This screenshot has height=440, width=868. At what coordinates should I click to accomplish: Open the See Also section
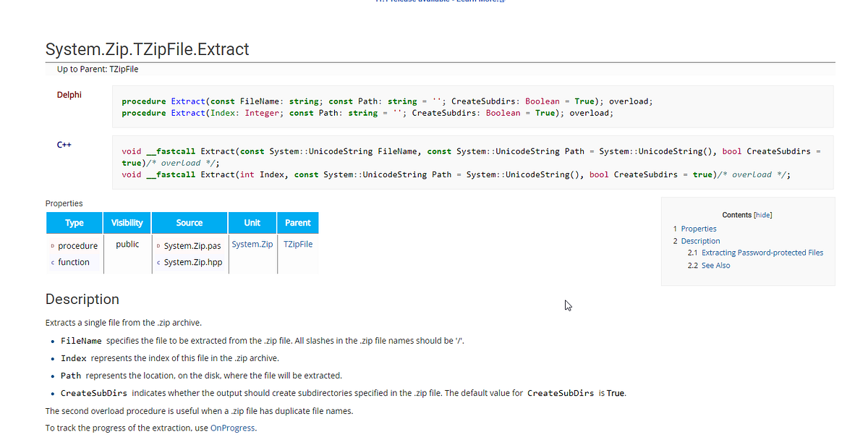(x=715, y=265)
